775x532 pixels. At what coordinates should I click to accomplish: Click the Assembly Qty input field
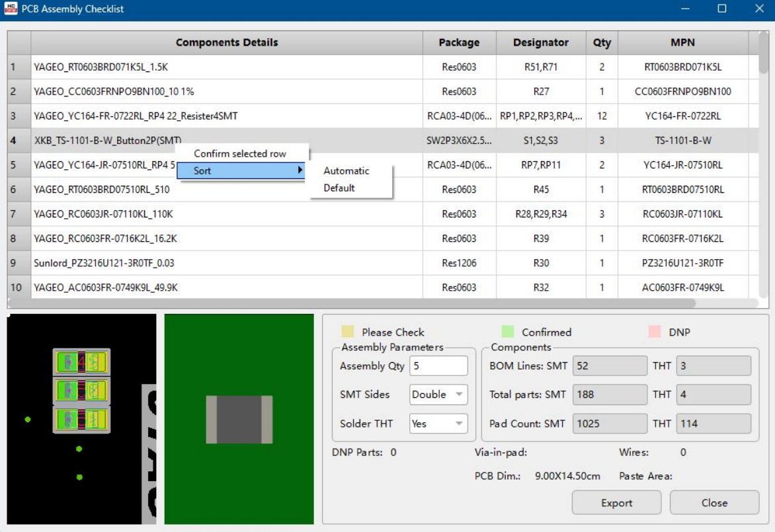pos(438,365)
